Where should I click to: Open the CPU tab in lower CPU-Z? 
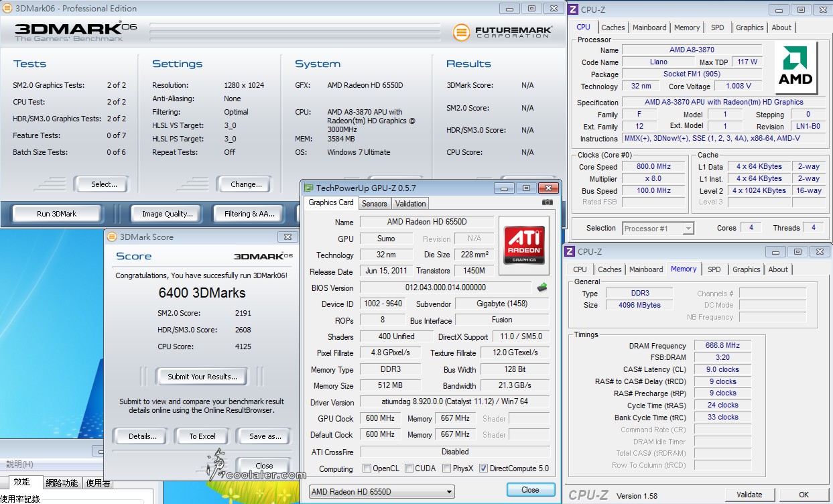[580, 269]
